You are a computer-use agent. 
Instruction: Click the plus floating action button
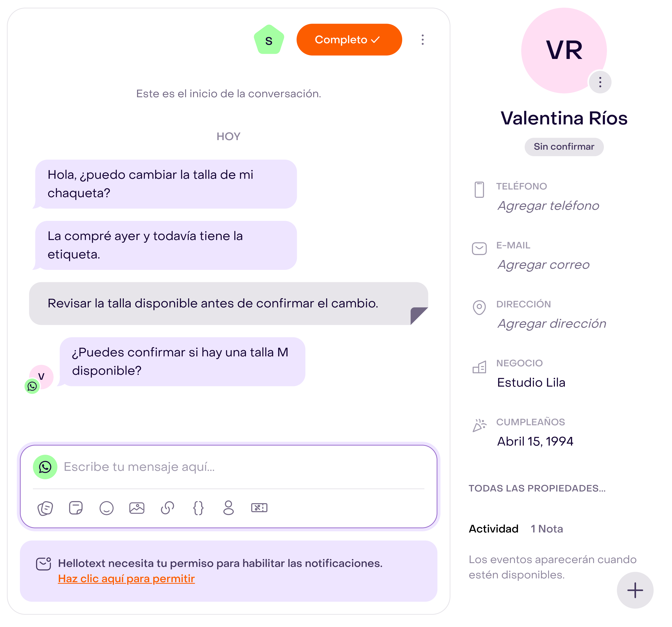point(635,590)
